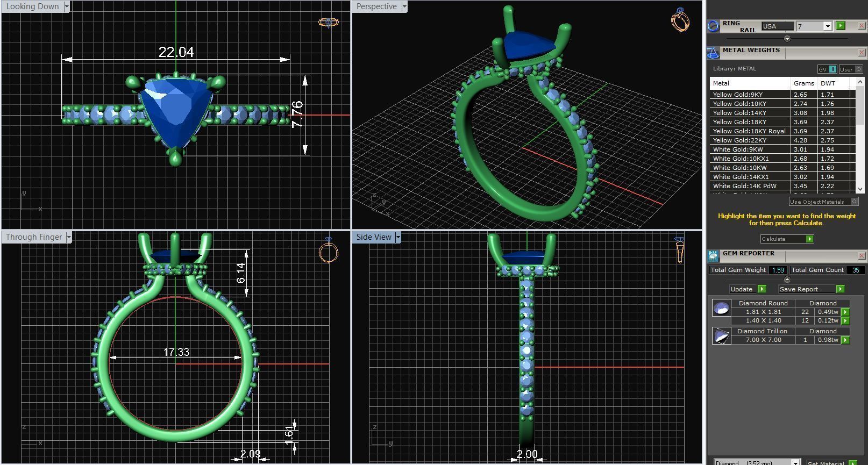Screen dimensions: 868x465
Task: Click the Calculate button
Action: point(787,239)
